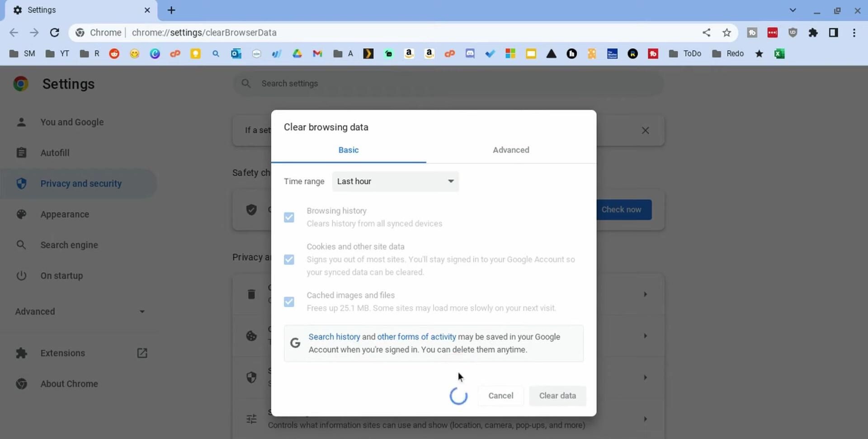Open the browser side panel

click(833, 33)
